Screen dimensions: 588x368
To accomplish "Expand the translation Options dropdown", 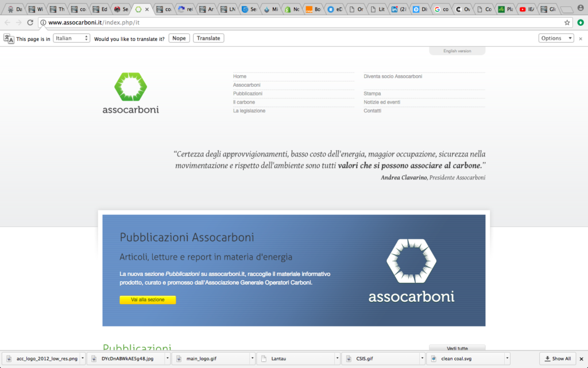I will pyautogui.click(x=556, y=39).
